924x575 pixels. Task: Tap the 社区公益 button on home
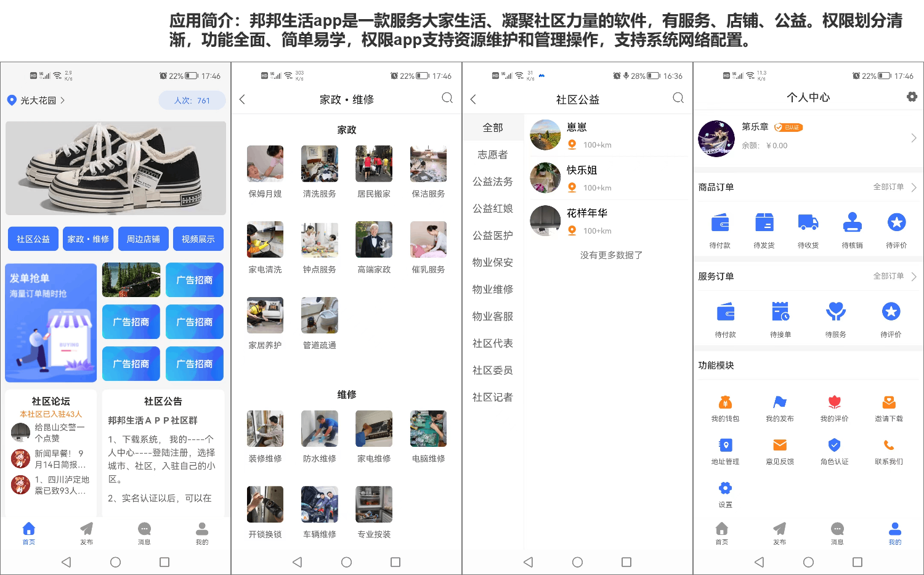pos(33,239)
